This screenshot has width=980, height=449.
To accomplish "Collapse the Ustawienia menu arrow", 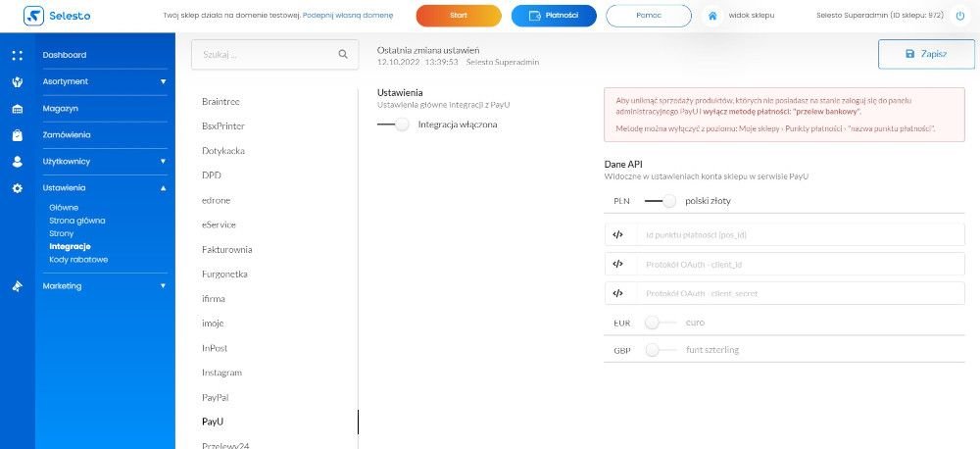I will pyautogui.click(x=163, y=187).
